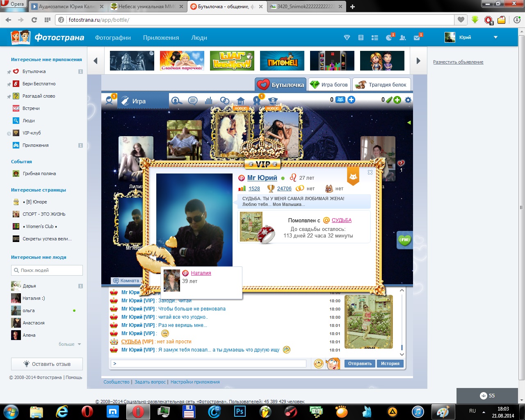The width and height of the screenshot is (525, 420).
Task: Open the Наталия link in the tooltip
Action: [201, 273]
